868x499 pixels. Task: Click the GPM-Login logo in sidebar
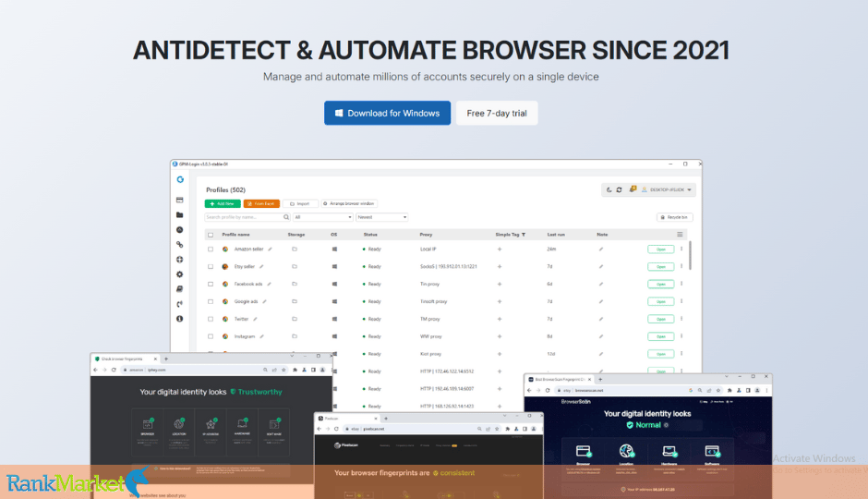pyautogui.click(x=180, y=179)
